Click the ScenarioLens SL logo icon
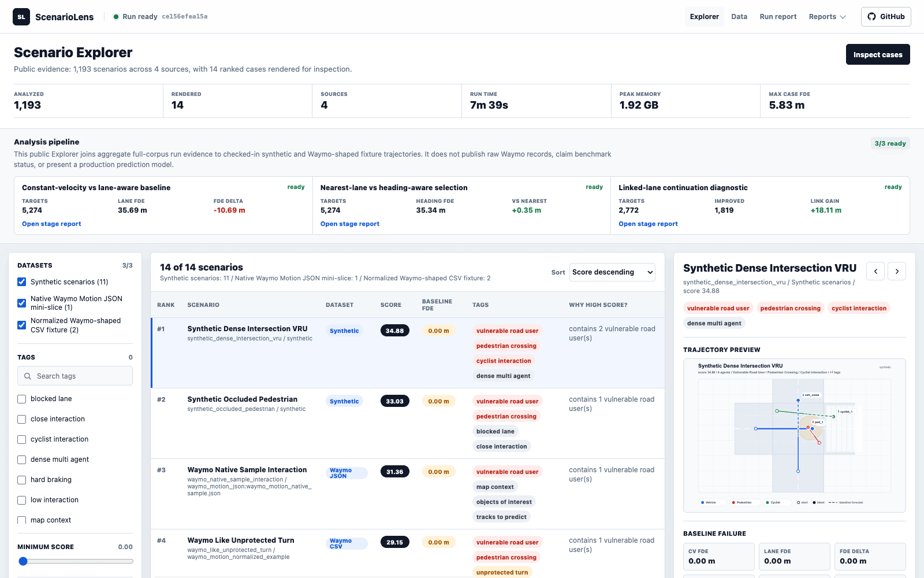 [21, 17]
